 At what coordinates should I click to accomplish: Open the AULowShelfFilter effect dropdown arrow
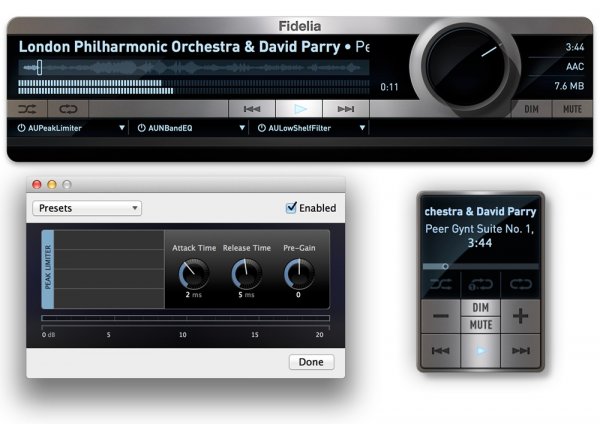(362, 128)
